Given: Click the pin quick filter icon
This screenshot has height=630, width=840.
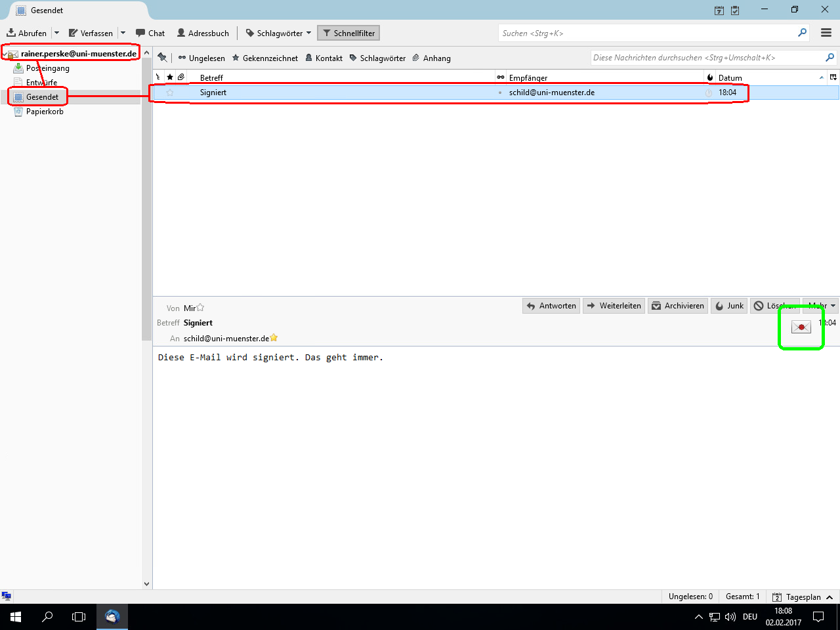Looking at the screenshot, I should tap(162, 58).
